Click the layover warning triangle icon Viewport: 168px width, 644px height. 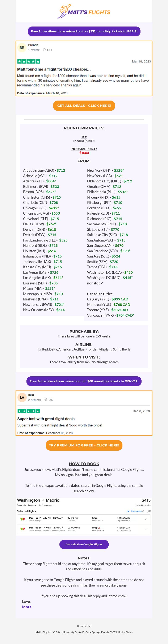point(99,528)
